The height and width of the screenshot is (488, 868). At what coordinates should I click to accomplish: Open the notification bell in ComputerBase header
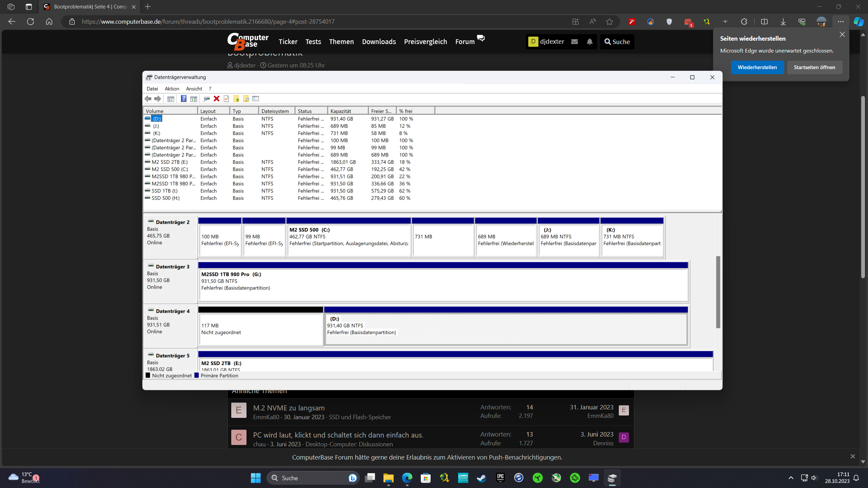click(x=590, y=42)
